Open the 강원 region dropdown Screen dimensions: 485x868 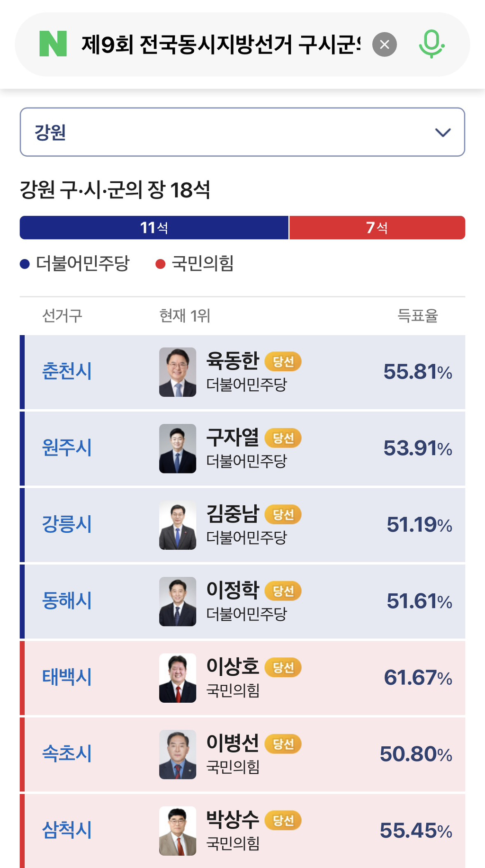(242, 132)
